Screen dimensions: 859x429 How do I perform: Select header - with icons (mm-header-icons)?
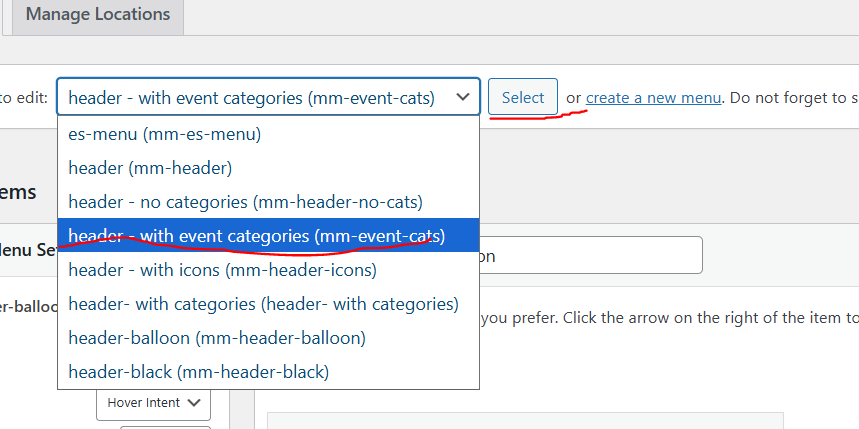(222, 269)
